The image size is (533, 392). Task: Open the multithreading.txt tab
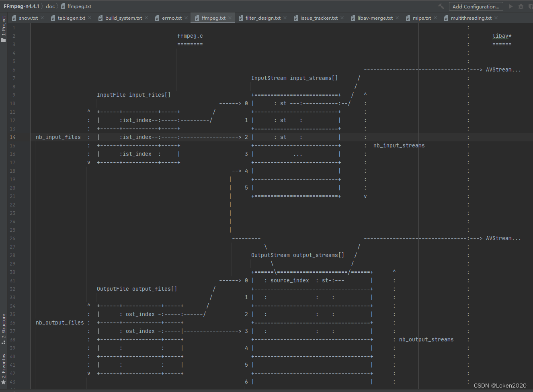471,18
